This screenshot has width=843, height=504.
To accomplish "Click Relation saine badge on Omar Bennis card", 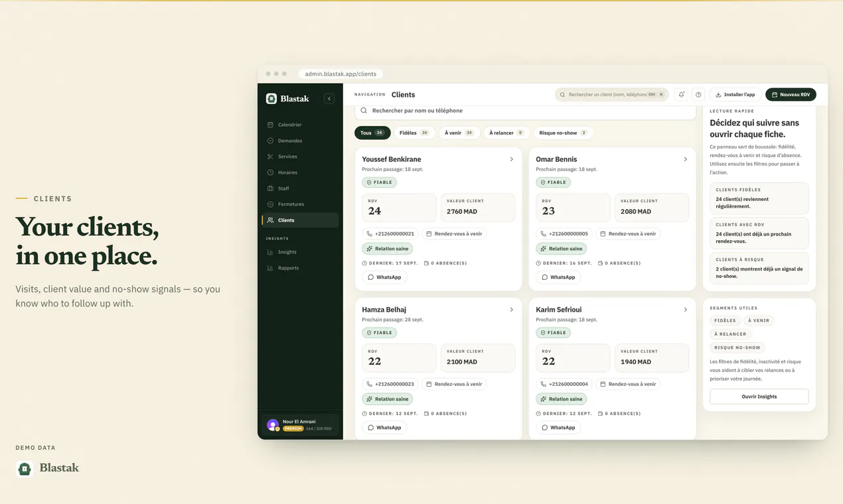I will (x=561, y=249).
